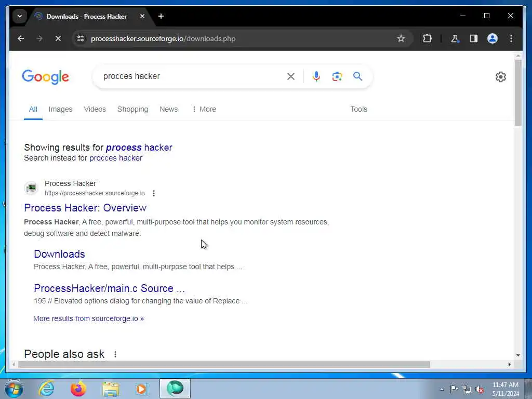Open About this result three-dot menu
The height and width of the screenshot is (399, 532).
tap(154, 193)
